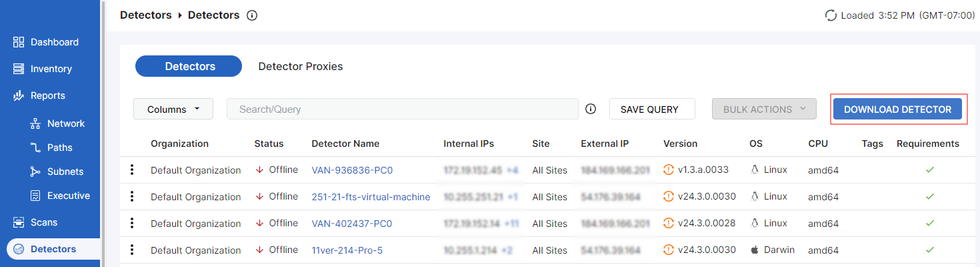Click the Reports chart icon
Viewport: 980px width, 267px height.
[x=19, y=95]
